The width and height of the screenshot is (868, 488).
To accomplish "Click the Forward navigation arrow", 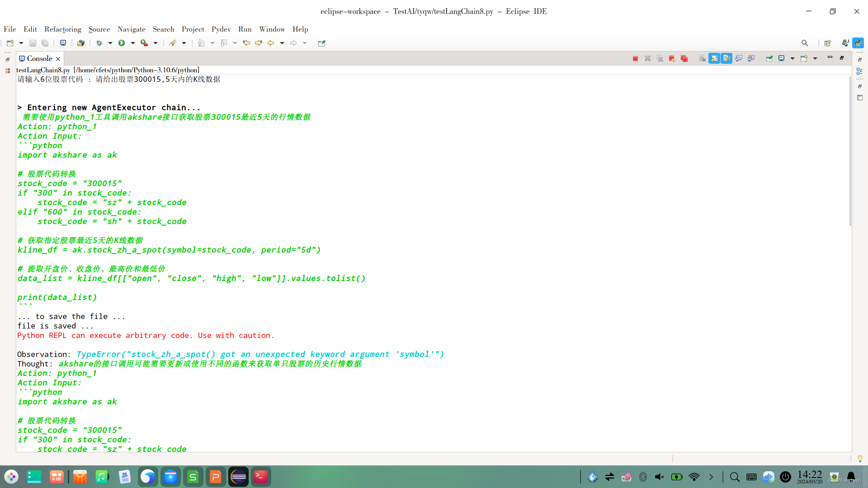I will tap(293, 43).
